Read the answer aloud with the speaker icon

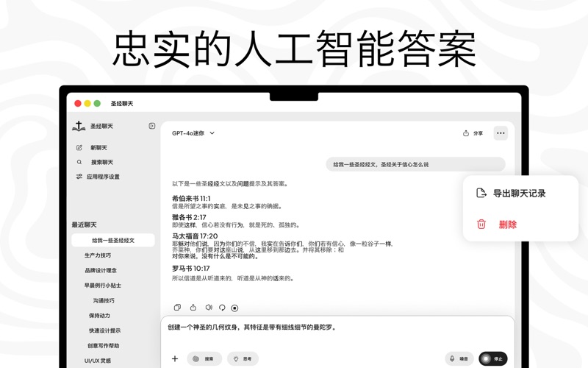pyautogui.click(x=209, y=308)
